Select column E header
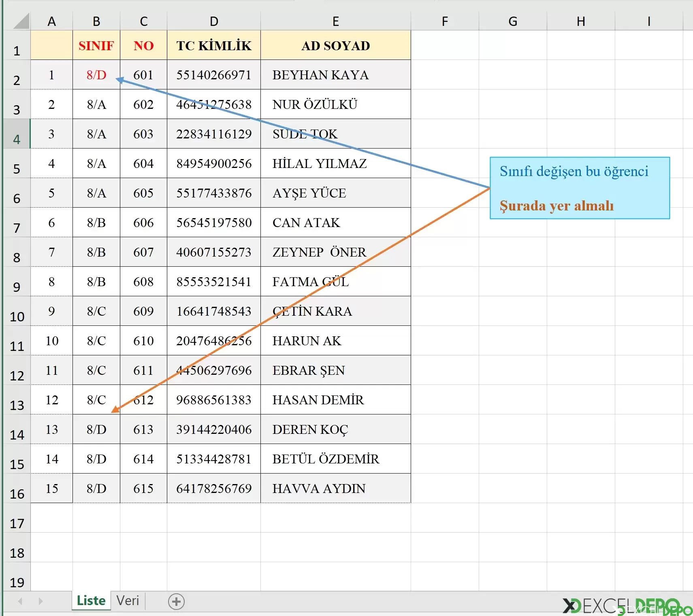693x616 pixels. click(336, 21)
